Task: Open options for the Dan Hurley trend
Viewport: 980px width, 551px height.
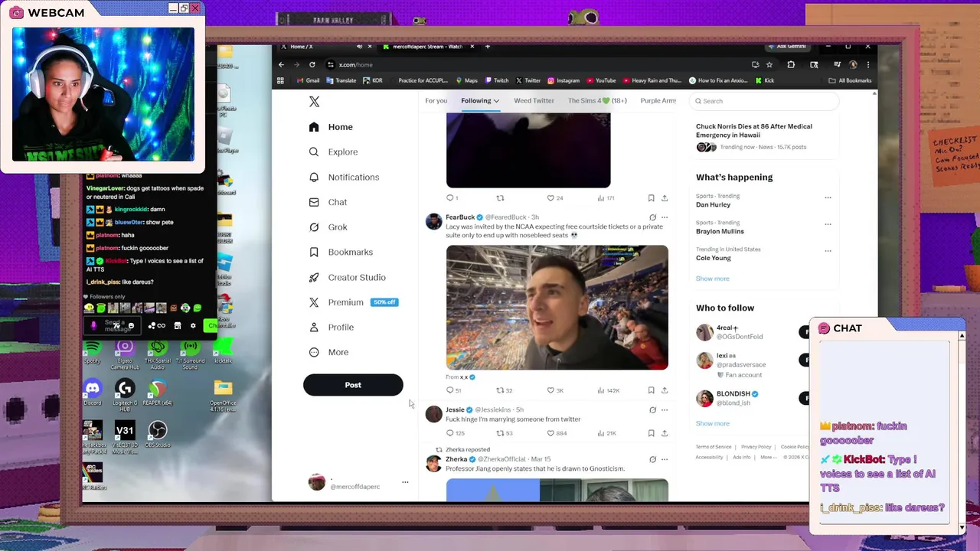Action: click(828, 197)
